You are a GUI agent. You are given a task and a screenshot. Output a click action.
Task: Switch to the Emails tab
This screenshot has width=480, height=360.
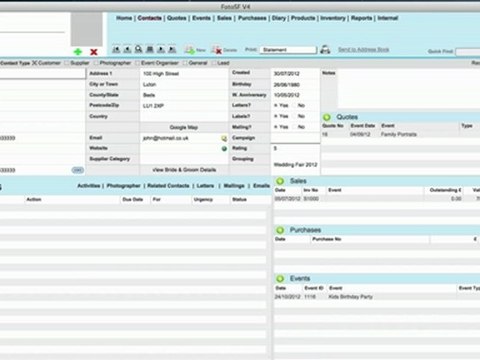[x=261, y=186]
